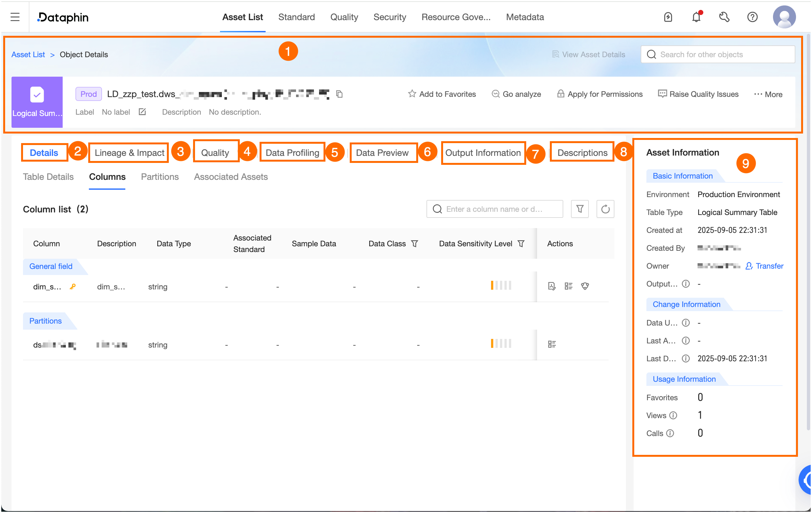Click sensitivity level bar in ds row

pos(501,344)
